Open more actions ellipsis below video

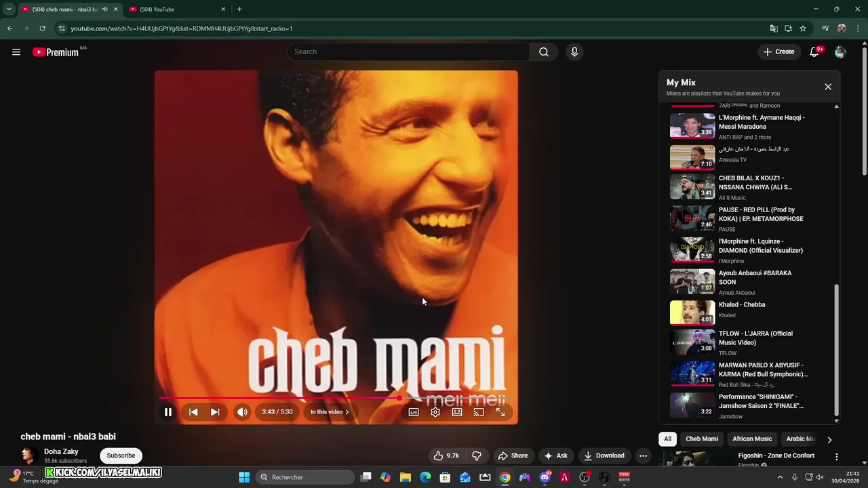click(x=644, y=455)
